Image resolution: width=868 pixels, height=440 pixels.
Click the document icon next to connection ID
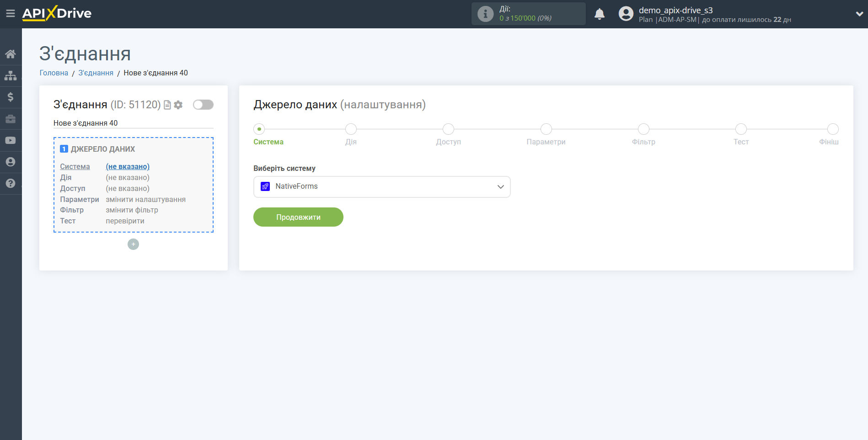(x=167, y=105)
